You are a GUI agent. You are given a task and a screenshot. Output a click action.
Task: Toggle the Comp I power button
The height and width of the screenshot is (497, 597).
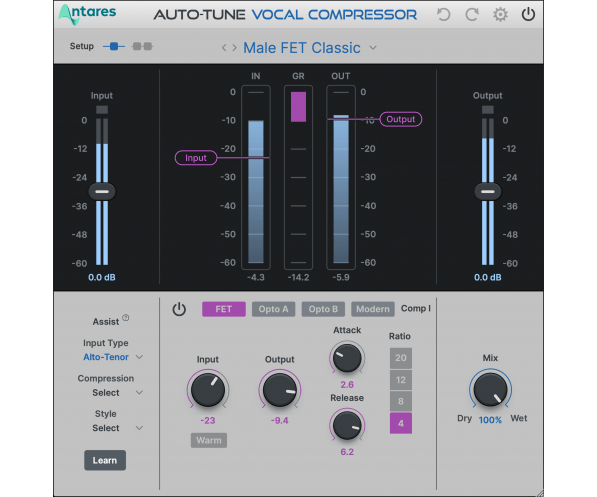(x=179, y=309)
